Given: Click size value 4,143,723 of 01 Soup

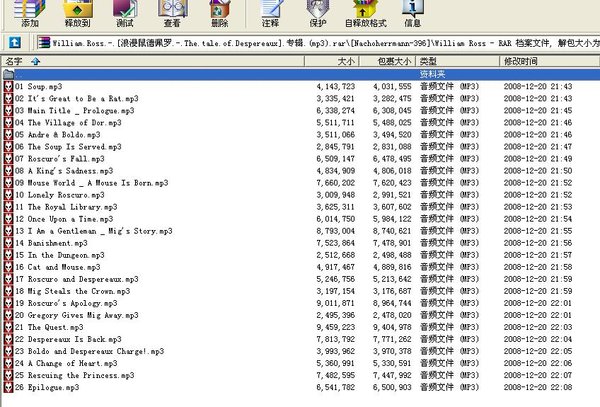Looking at the screenshot, I should (336, 87).
